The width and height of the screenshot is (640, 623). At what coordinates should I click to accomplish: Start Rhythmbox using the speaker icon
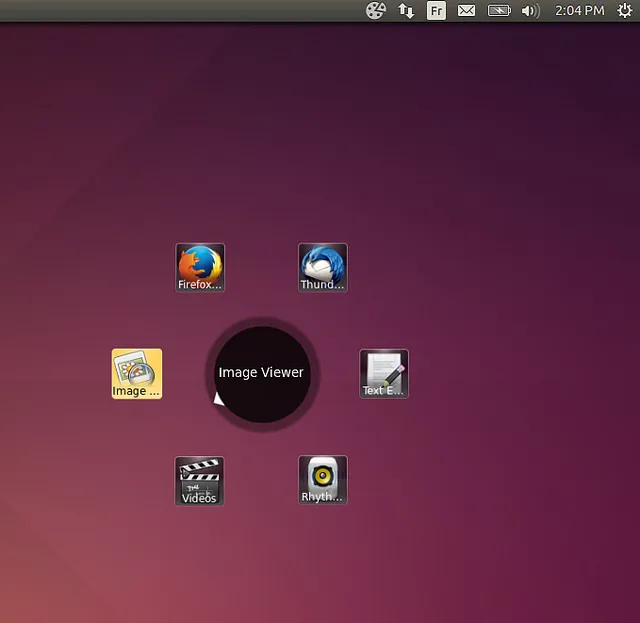tap(323, 479)
